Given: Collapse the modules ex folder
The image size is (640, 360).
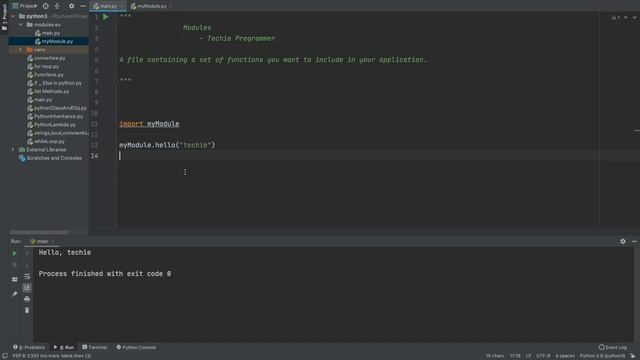Looking at the screenshot, I should coord(21,24).
